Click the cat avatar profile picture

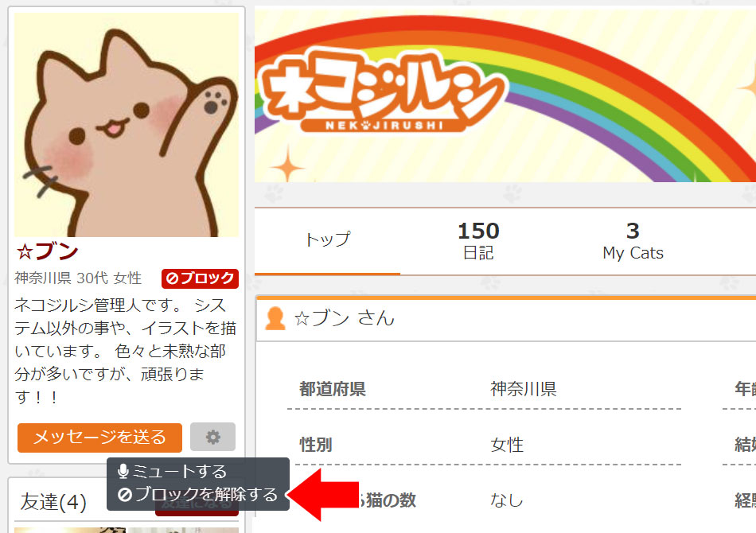tap(127, 124)
